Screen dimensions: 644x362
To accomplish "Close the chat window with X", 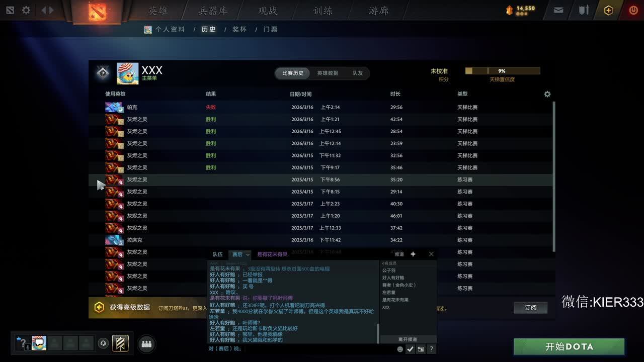I will (x=431, y=254).
